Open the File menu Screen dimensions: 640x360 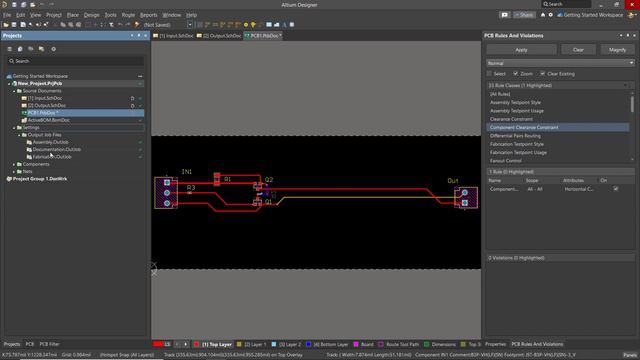point(7,15)
